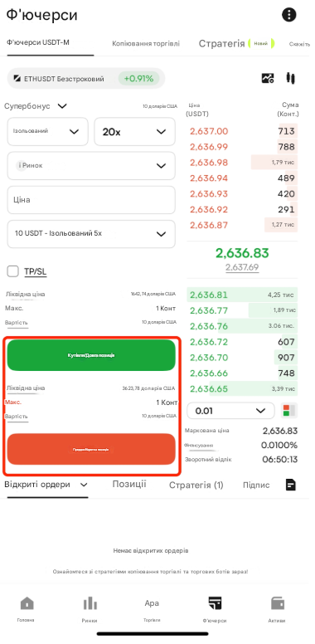Open the Активи wallet tab
Screen dimensions: 315x644
click(x=277, y=609)
